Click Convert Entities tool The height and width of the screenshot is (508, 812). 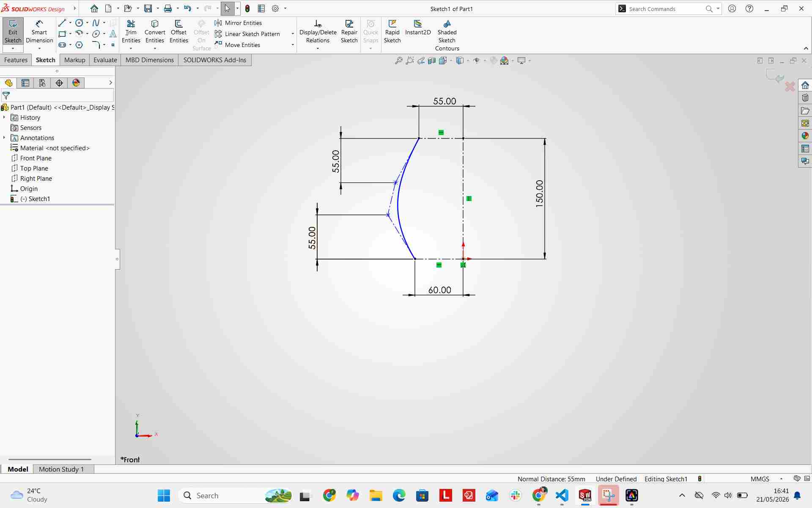tap(155, 31)
